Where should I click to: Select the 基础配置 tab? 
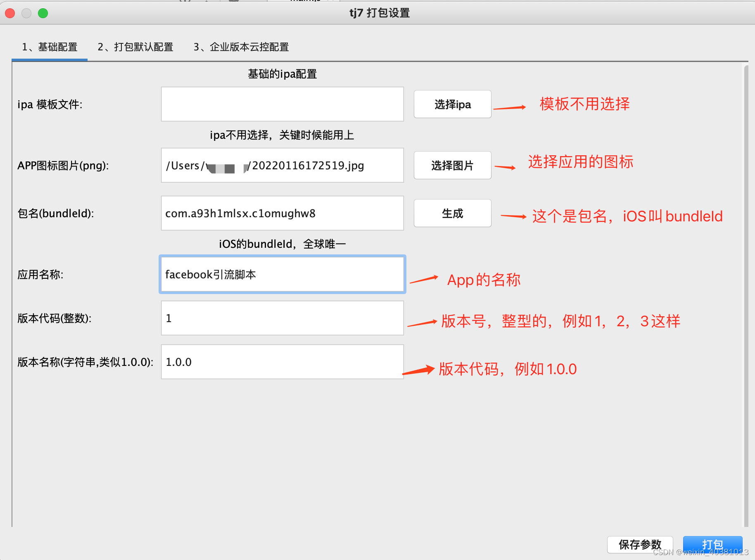click(x=50, y=47)
